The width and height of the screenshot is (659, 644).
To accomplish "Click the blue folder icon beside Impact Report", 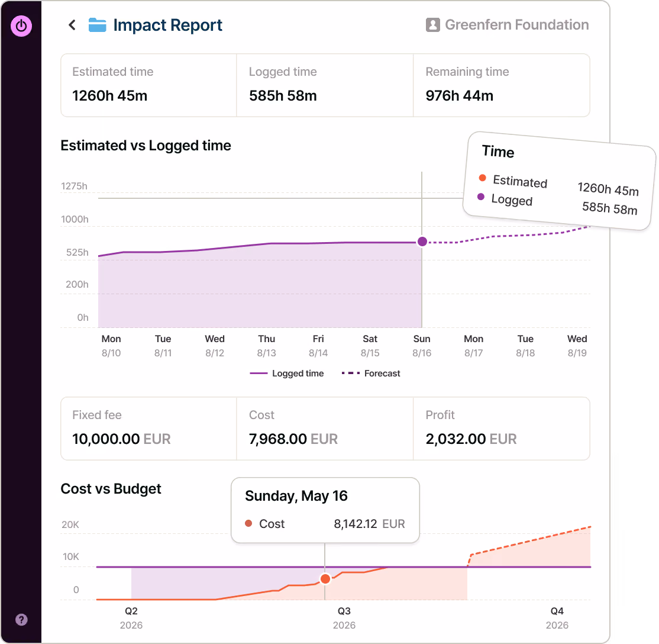I will point(98,25).
